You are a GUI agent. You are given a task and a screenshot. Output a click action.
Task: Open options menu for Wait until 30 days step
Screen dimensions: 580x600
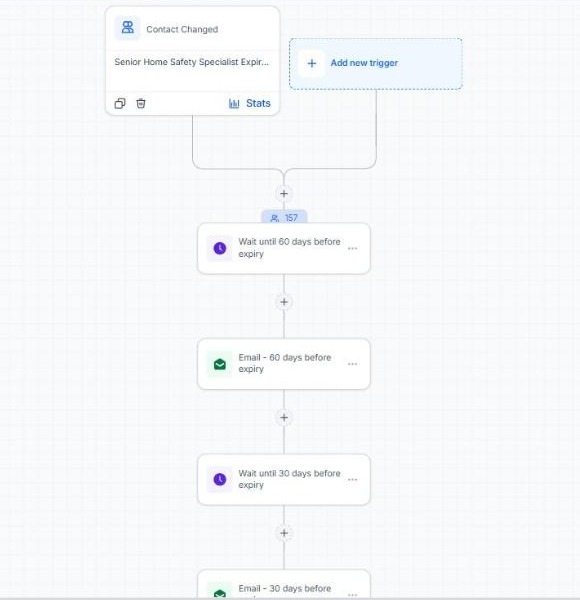pyautogui.click(x=352, y=479)
